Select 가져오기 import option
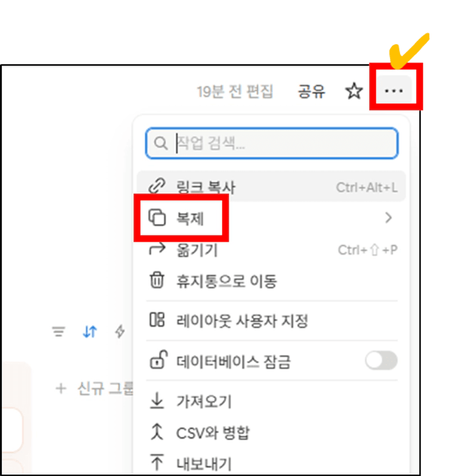Screen dimensions: 466x476 click(271, 401)
